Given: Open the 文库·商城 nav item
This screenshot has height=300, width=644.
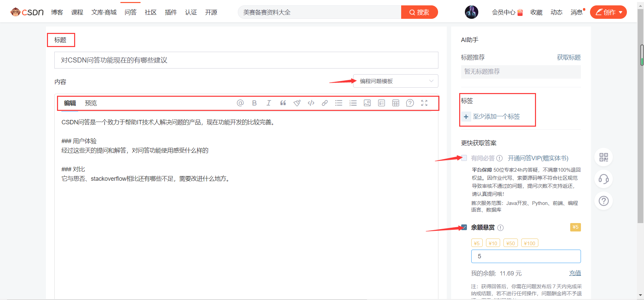Looking at the screenshot, I should [104, 12].
